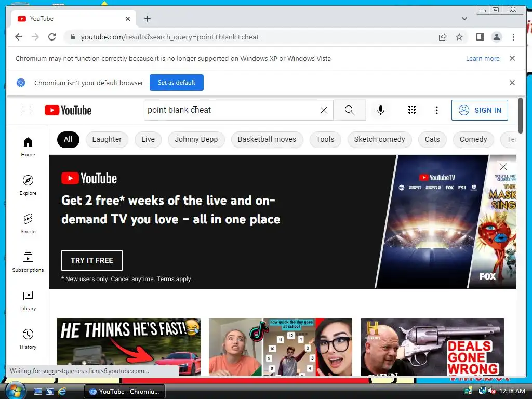Open History in the sidebar
The height and width of the screenshot is (399, 532).
(x=28, y=339)
